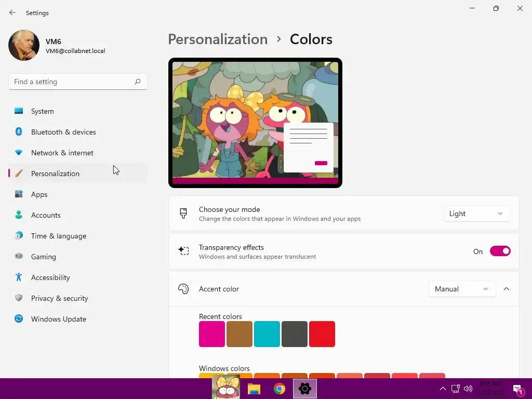Open Network & internet settings
Viewport: 532px width, 399px height.
[78, 153]
